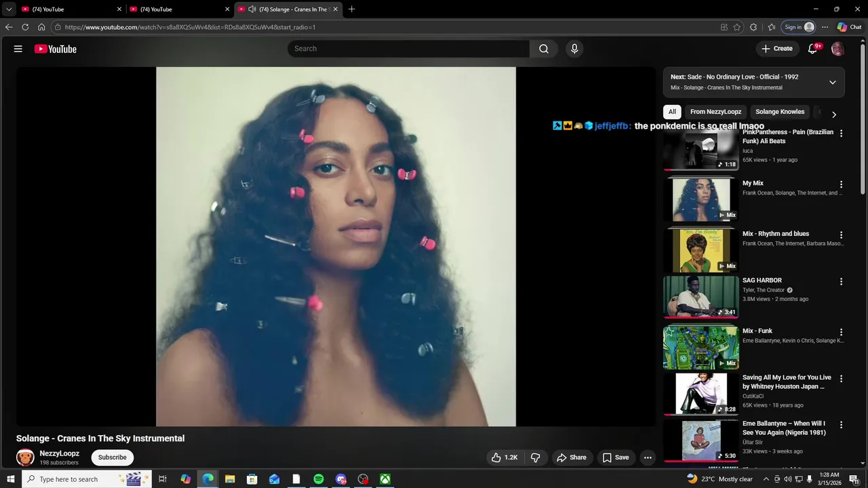Show more filter chips with arrow
The height and width of the screenshot is (488, 868).
tap(834, 115)
